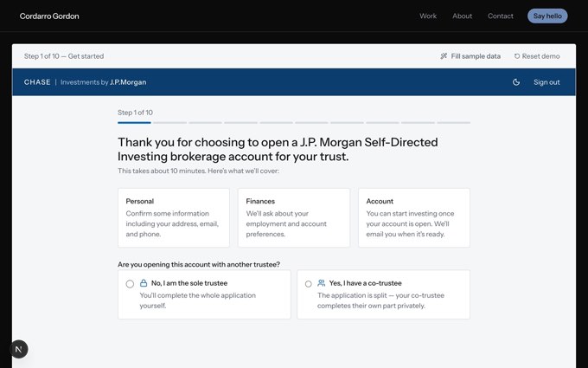Open the About navigation link

462,16
